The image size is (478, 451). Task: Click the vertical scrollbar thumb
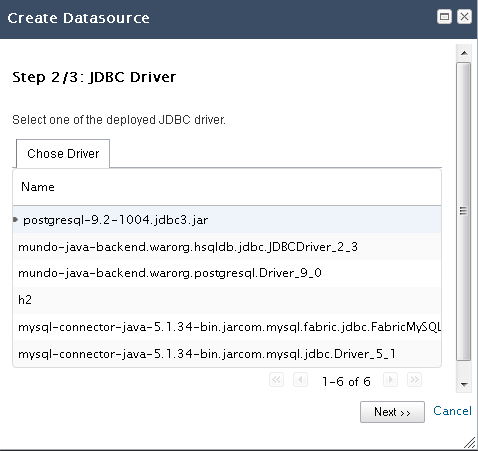click(x=464, y=211)
